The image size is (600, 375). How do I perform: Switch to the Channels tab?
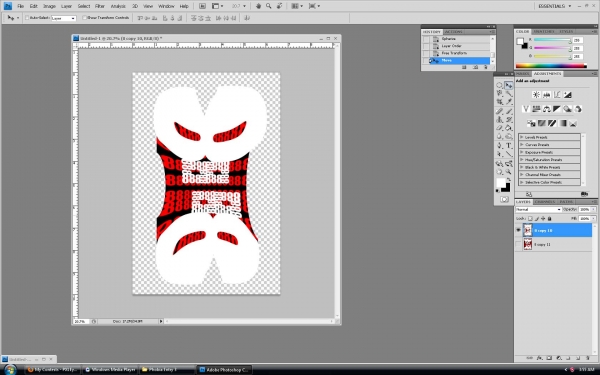[x=545, y=202]
